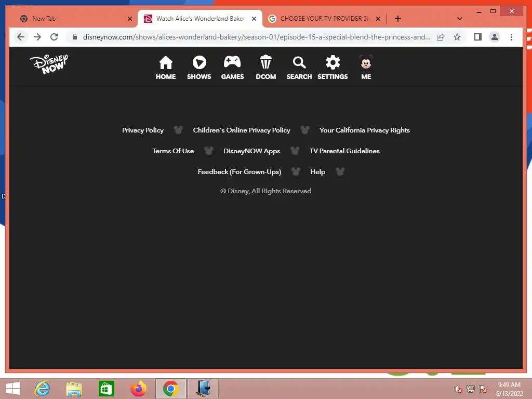Close the New Tab tab

click(129, 19)
